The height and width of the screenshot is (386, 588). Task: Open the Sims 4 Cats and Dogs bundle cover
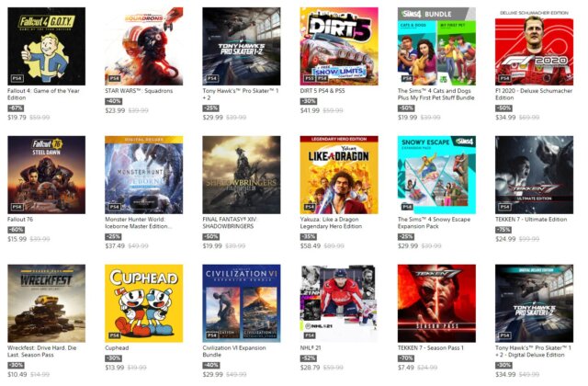point(436,46)
